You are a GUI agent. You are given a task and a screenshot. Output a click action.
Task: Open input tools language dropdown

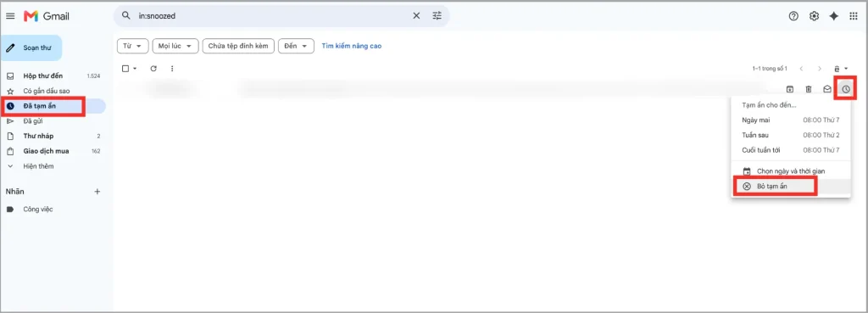[841, 69]
